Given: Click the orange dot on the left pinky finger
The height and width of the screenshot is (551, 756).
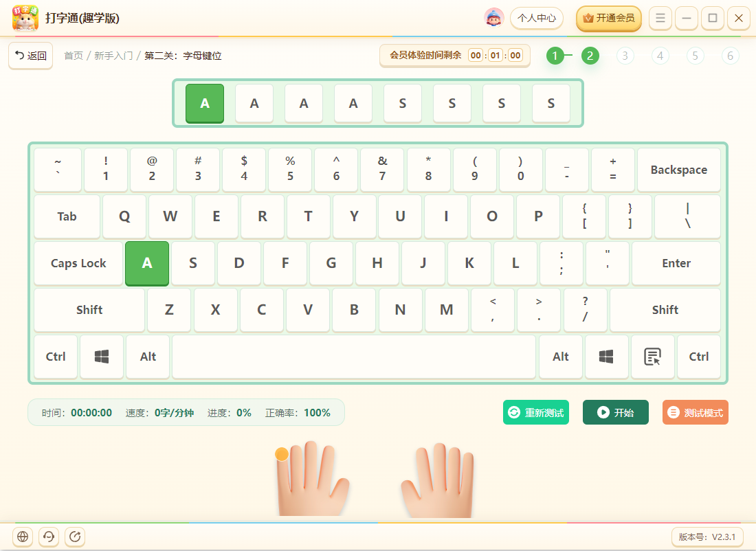Looking at the screenshot, I should tap(282, 453).
